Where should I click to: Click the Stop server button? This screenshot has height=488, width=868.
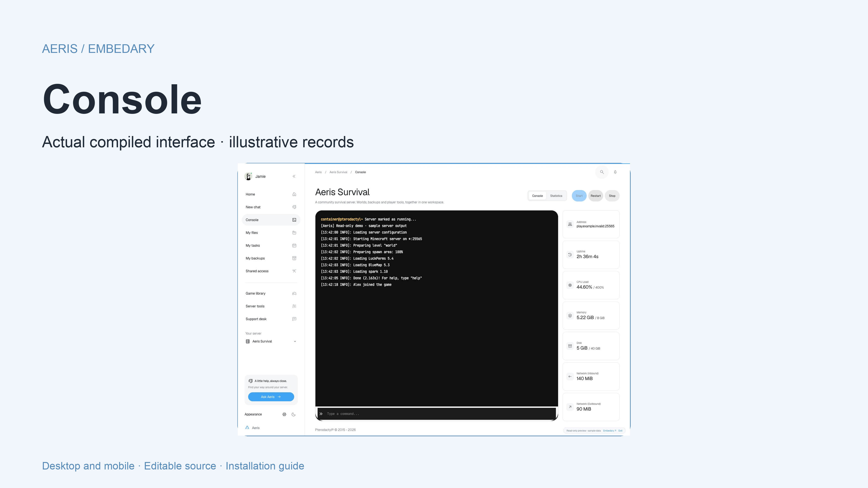[x=612, y=196]
